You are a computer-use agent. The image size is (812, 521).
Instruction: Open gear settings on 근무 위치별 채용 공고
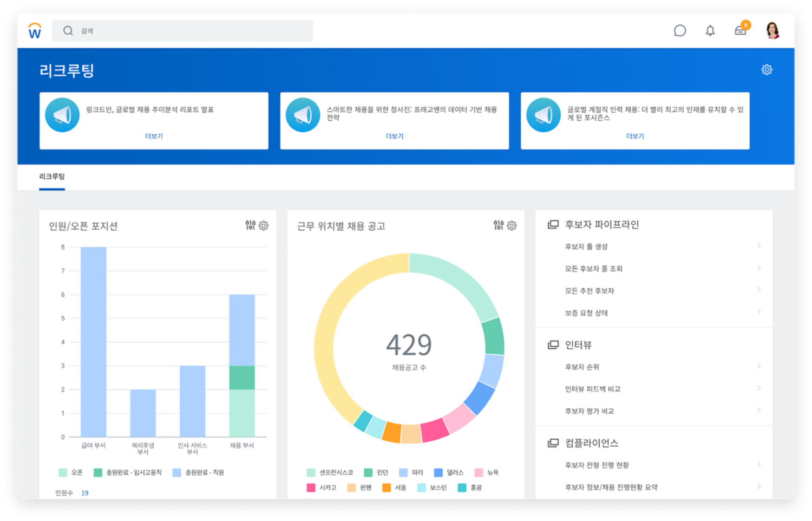512,225
